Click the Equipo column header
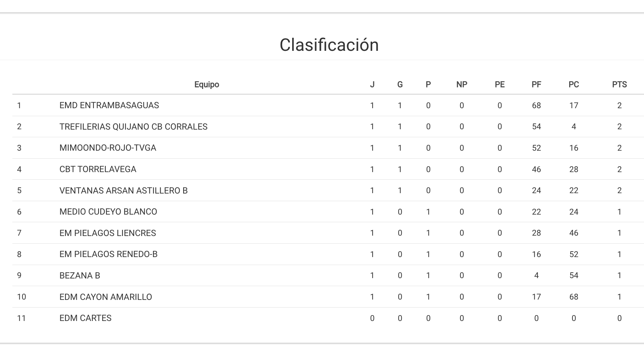Image resolution: width=644 pixels, height=358 pixels. point(206,85)
